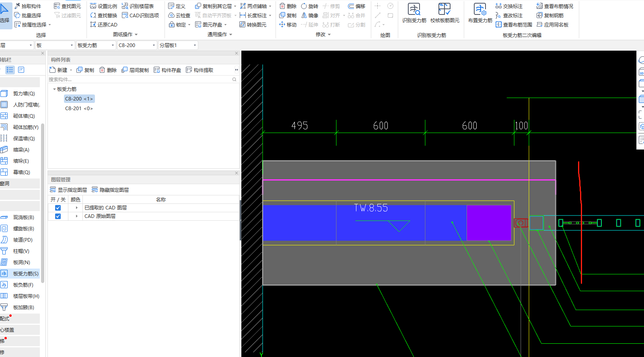Screen dimensions: 644x357
Task: Click 构件存盘 save component button
Action: pyautogui.click(x=167, y=70)
